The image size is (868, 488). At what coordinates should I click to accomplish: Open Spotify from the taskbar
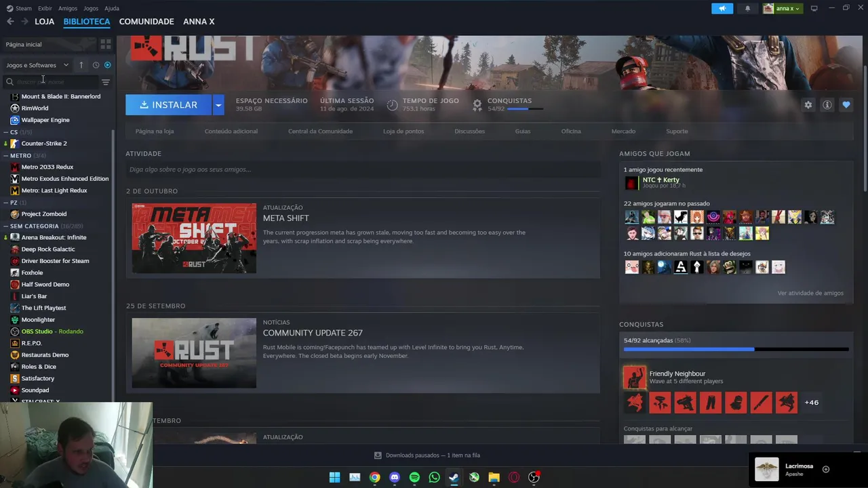click(414, 478)
